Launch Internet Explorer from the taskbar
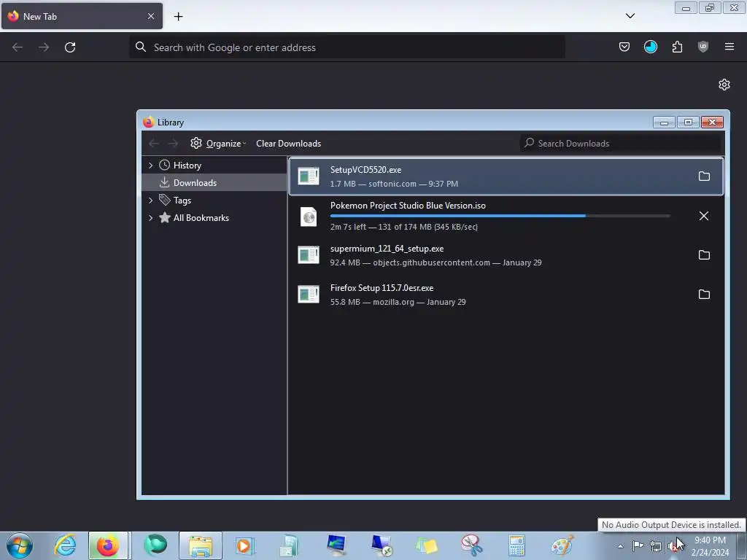This screenshot has width=747, height=560. (65, 545)
